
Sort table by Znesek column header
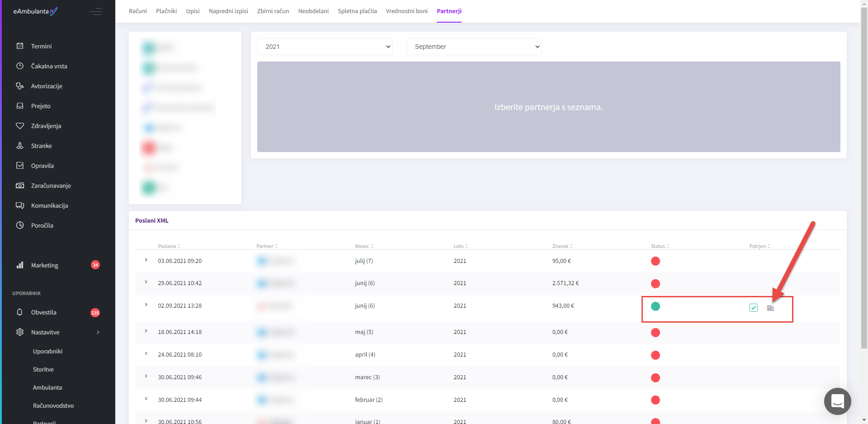(562, 246)
